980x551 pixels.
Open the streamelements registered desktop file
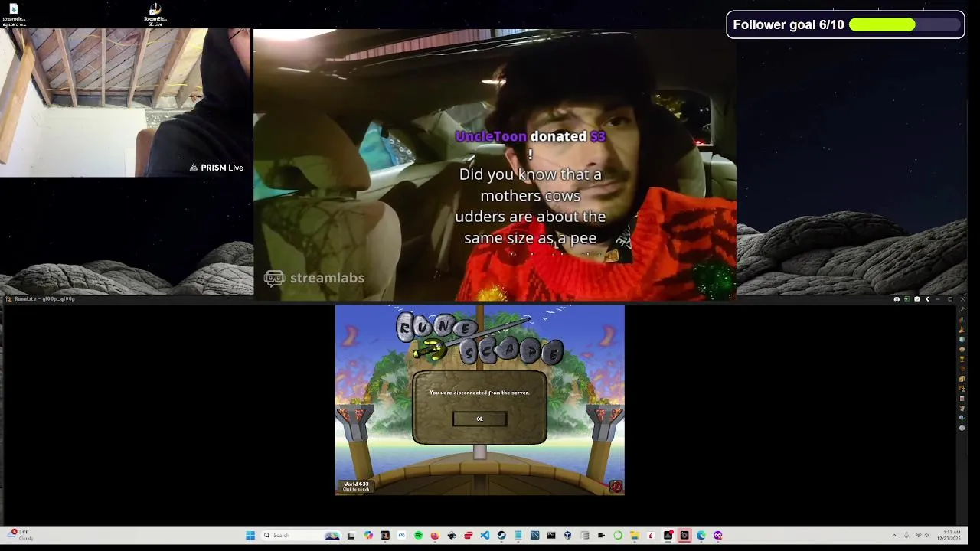(13, 15)
